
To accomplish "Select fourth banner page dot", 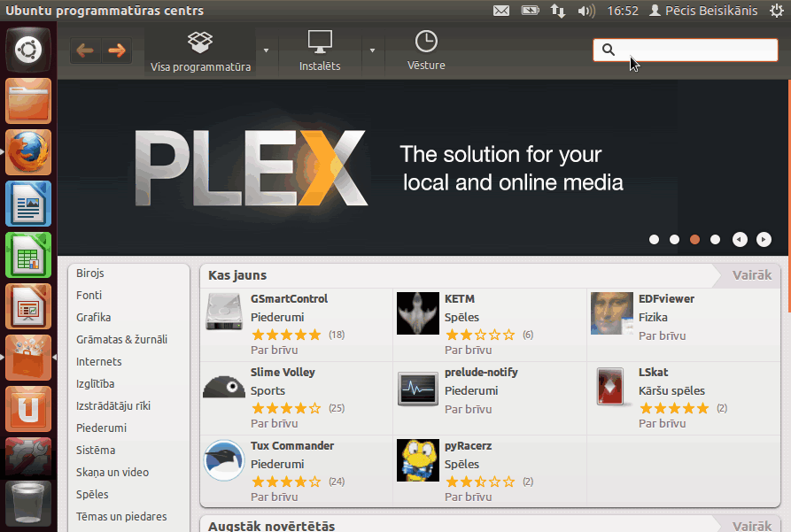I will click(x=716, y=240).
